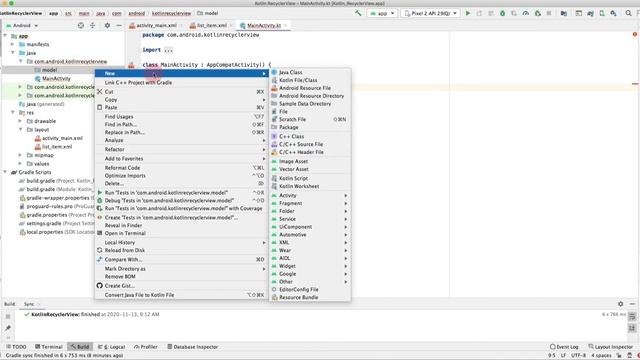
Task: Click the pin icon in Build panel
Action: 8,328
